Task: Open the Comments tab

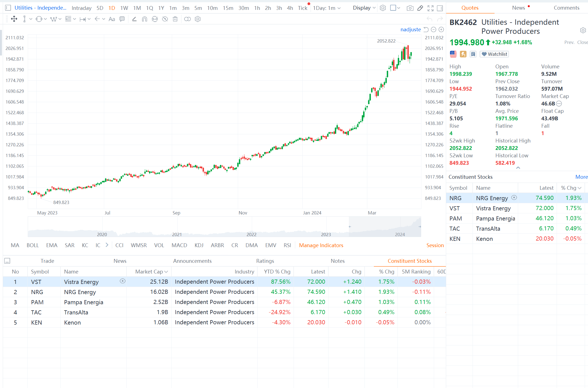Action: point(567,8)
